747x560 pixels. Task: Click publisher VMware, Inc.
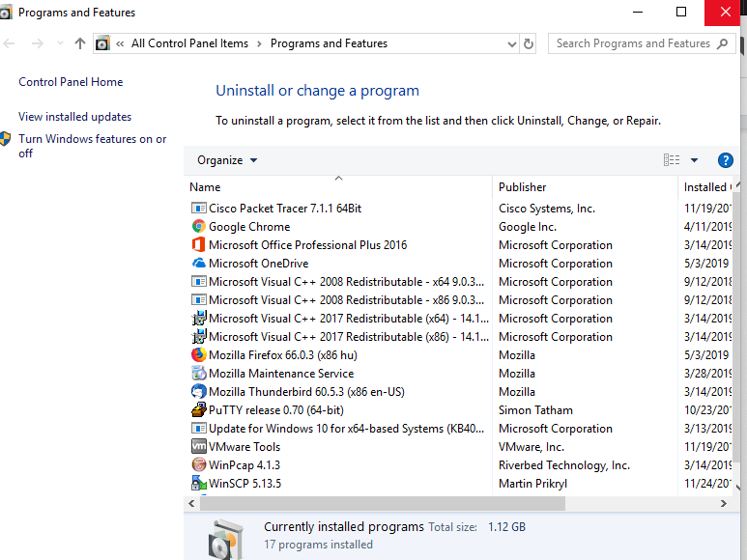[532, 447]
